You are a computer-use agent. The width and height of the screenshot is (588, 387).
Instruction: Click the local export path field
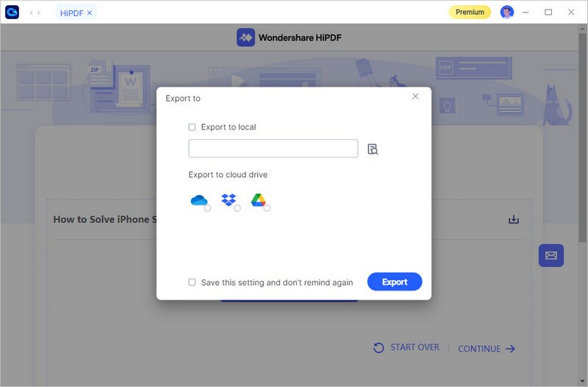click(x=273, y=149)
